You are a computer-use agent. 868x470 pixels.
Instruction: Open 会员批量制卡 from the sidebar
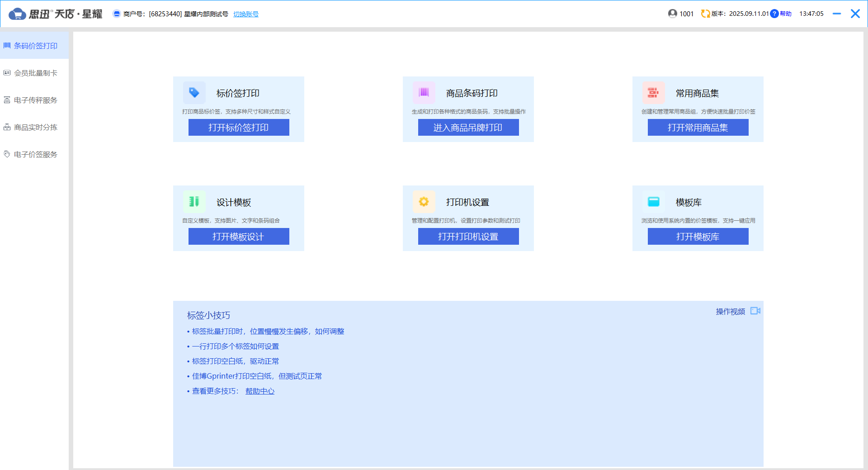click(x=35, y=73)
